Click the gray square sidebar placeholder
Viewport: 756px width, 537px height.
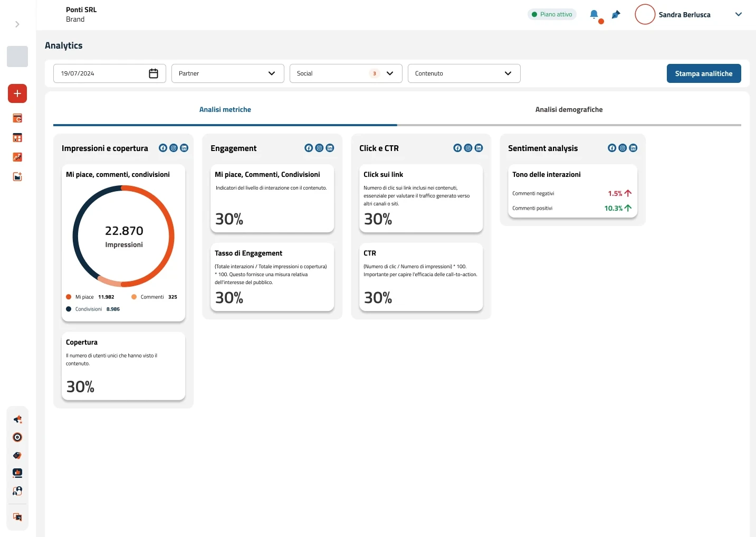(x=17, y=56)
